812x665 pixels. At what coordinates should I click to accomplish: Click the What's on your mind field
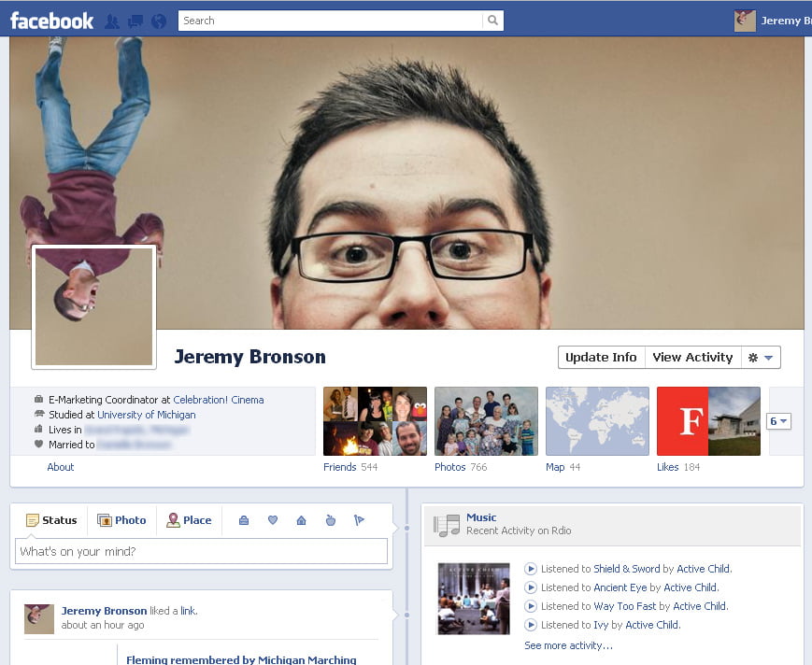point(202,551)
